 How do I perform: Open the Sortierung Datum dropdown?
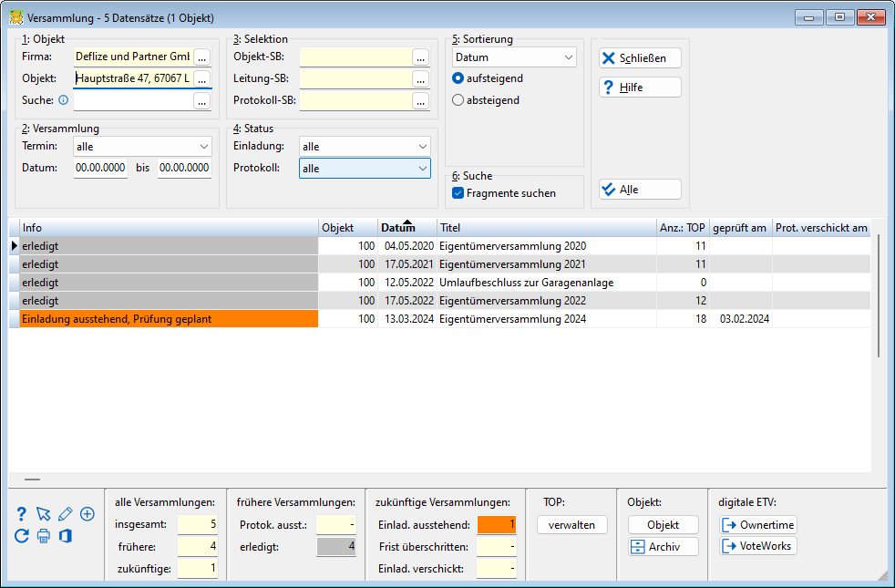pyautogui.click(x=514, y=57)
